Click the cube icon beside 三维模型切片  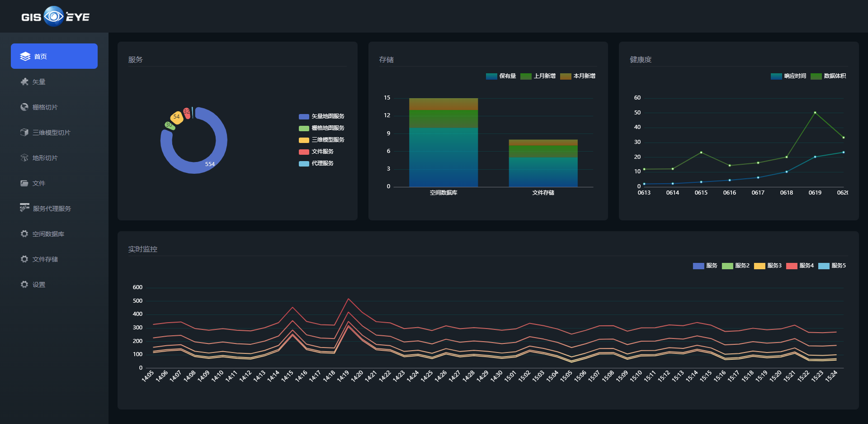point(24,132)
